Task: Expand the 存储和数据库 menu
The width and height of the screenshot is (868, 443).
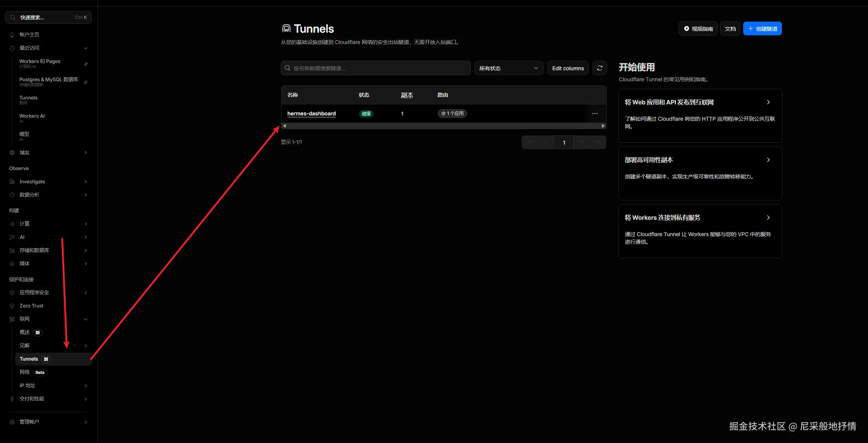Action: (86, 251)
